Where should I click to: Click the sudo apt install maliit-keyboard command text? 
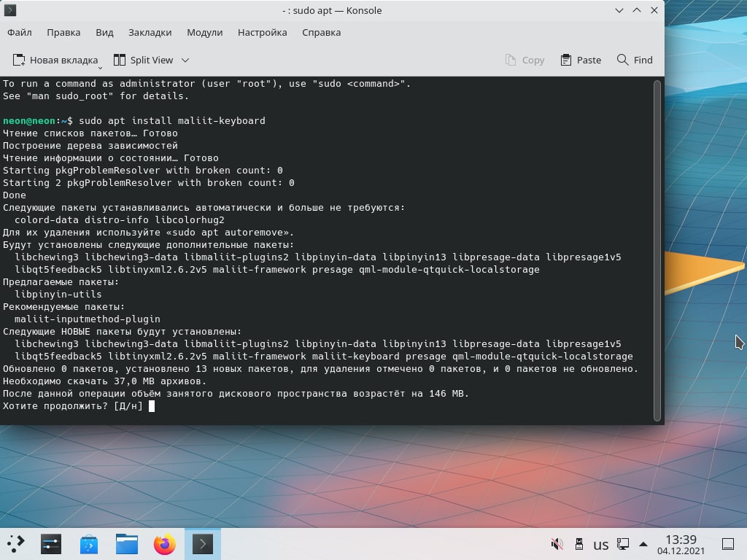[172, 120]
